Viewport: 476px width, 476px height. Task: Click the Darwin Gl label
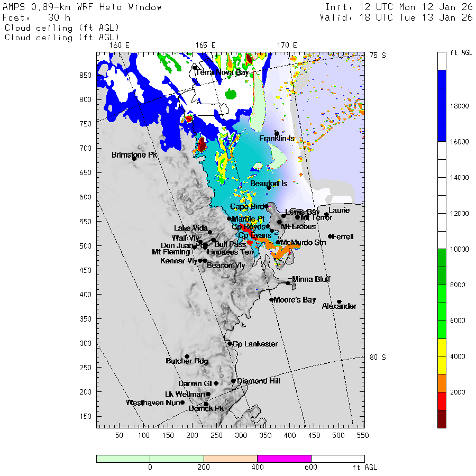coord(195,383)
